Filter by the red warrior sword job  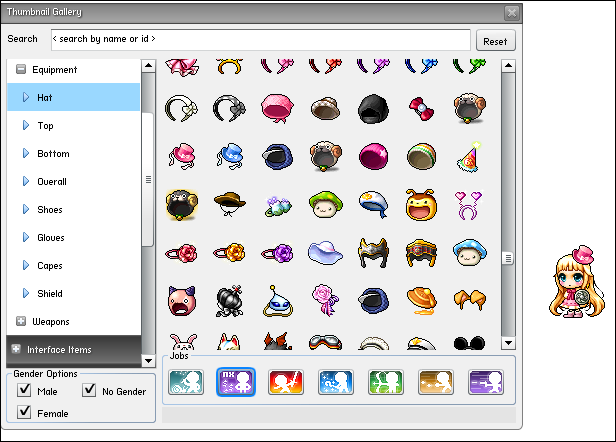point(286,382)
